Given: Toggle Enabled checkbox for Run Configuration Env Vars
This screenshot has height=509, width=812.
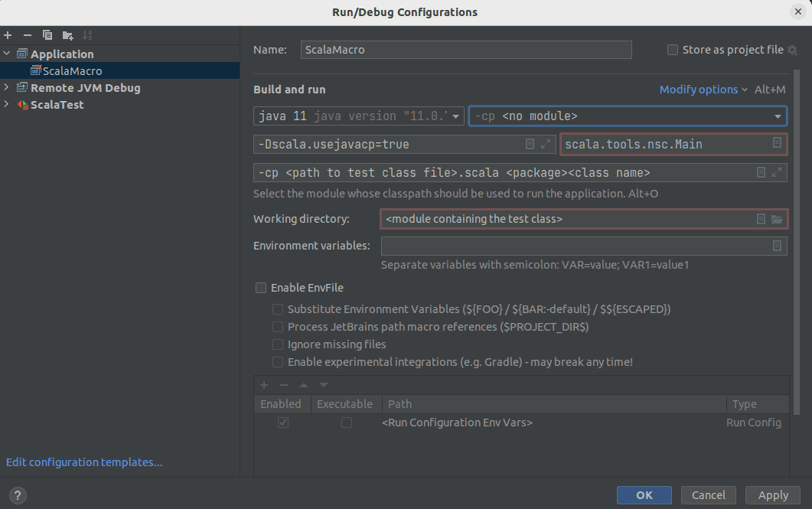Looking at the screenshot, I should click(x=282, y=423).
